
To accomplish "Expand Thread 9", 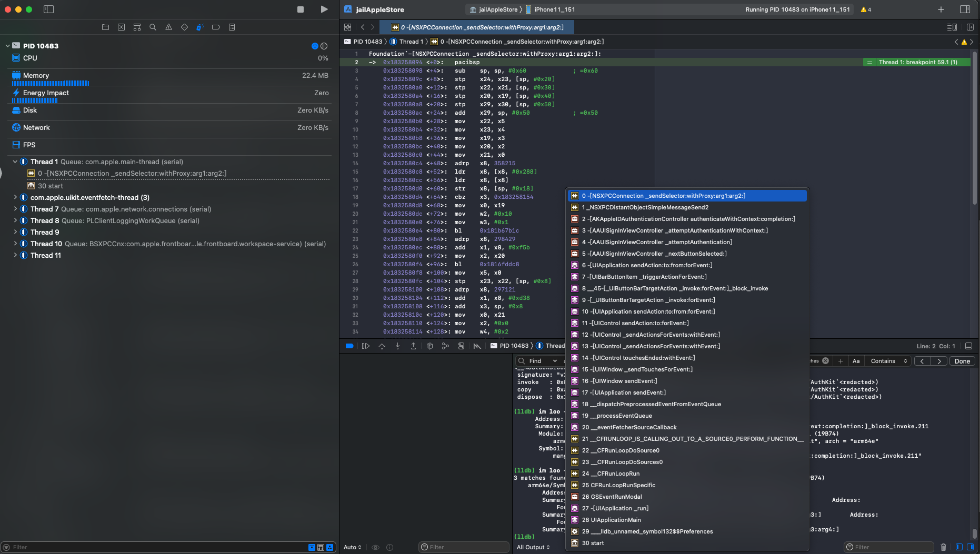I will pos(15,232).
